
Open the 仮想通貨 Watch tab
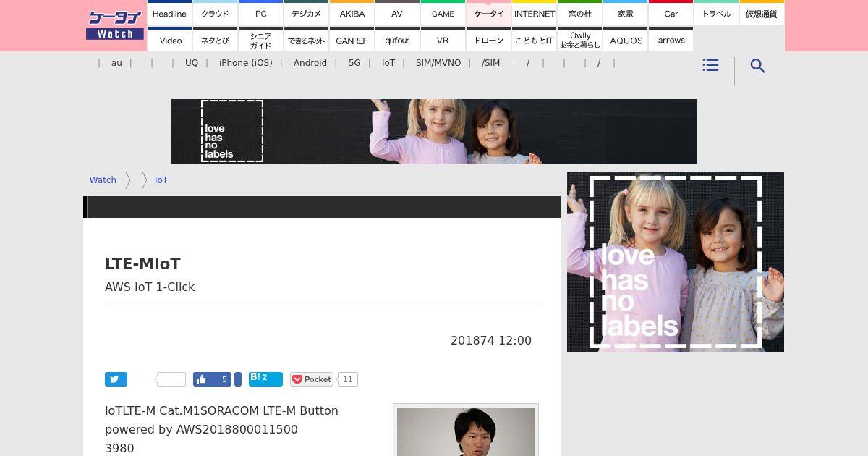(762, 14)
